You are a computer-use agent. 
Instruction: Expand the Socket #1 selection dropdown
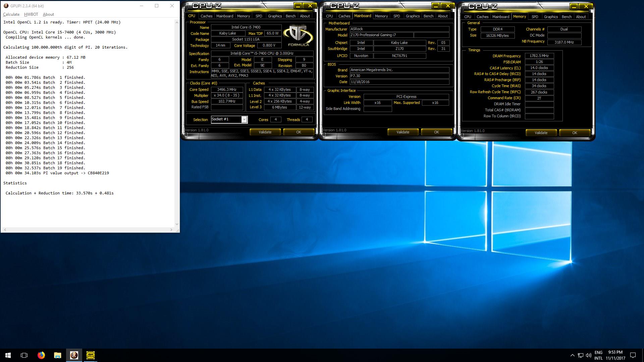click(x=244, y=120)
